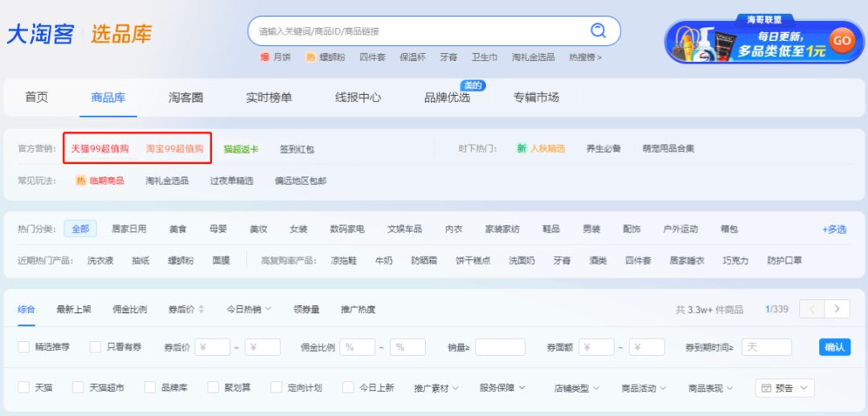Viewport: 868px width, 416px height.
Task: Open the 品牌优选 tab
Action: point(447,97)
